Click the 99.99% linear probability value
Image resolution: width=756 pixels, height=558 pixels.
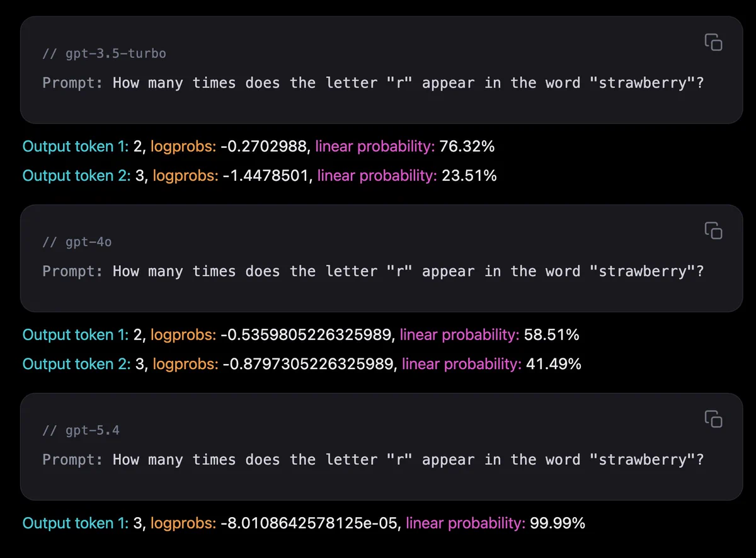pyautogui.click(x=558, y=523)
